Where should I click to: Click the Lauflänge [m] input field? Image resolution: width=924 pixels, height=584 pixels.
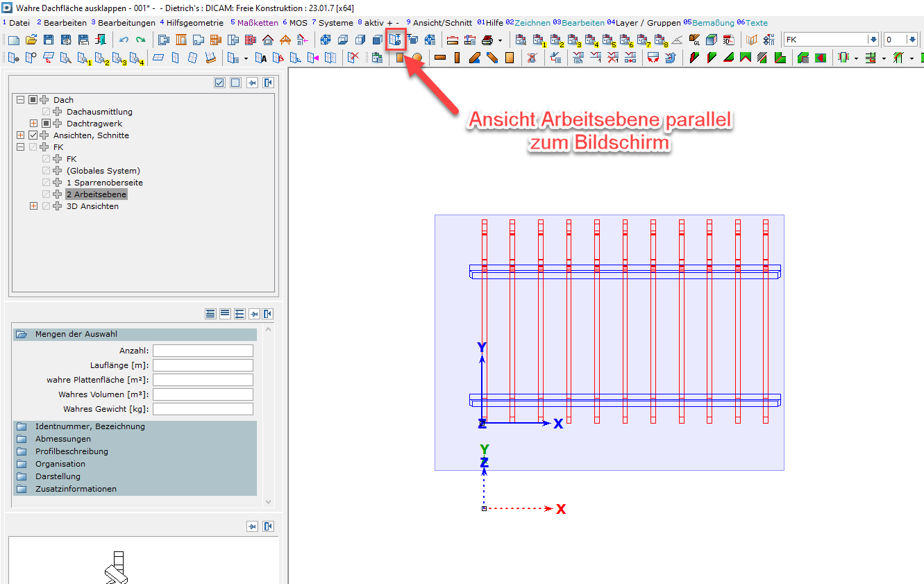tap(203, 365)
